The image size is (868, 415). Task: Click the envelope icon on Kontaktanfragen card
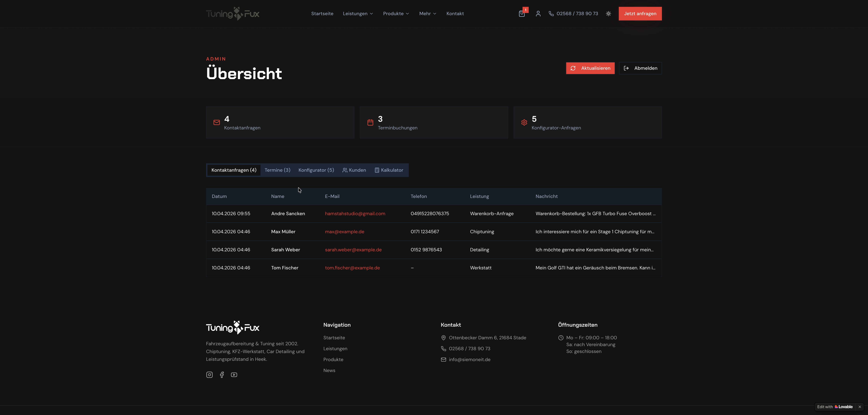(x=217, y=123)
